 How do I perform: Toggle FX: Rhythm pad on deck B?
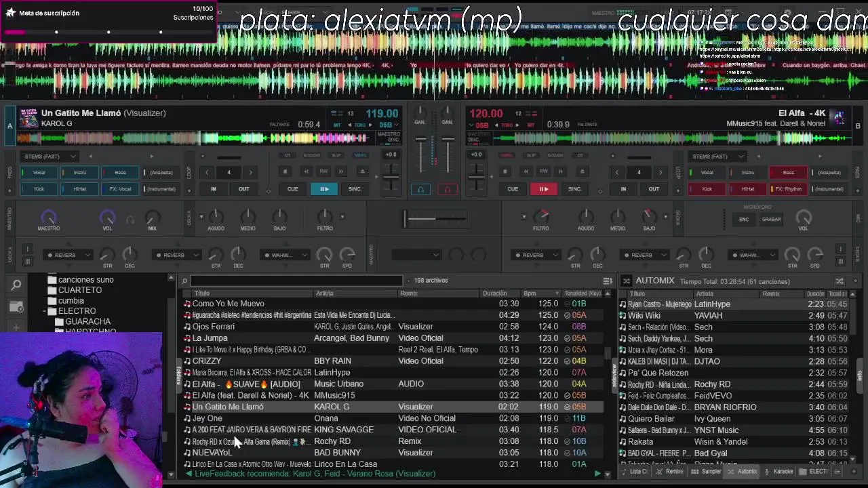click(x=788, y=189)
